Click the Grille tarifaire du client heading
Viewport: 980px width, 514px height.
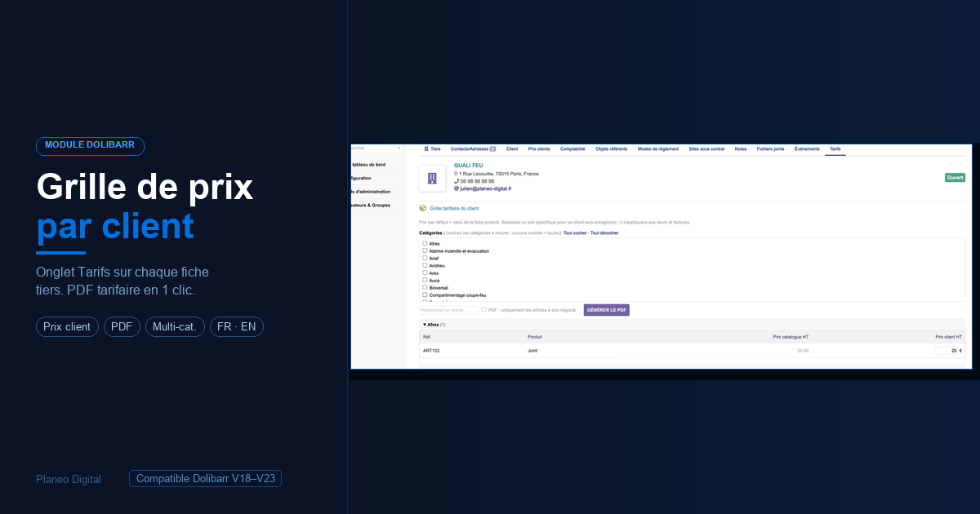(x=454, y=209)
